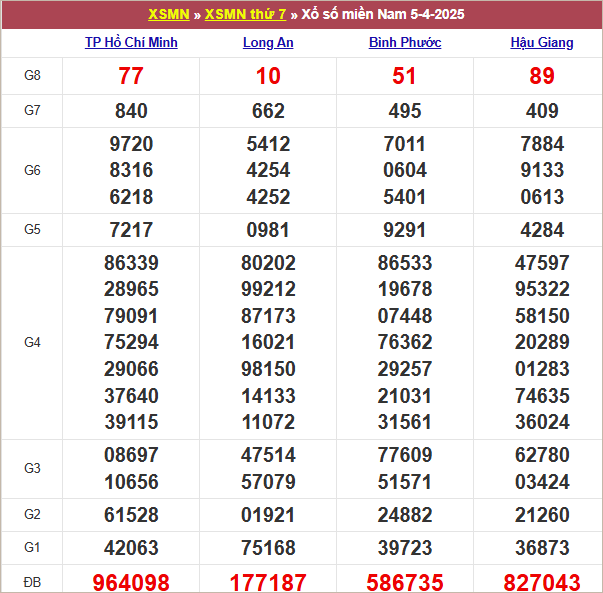
Task: Click G4 number 31561
Action: tap(404, 423)
